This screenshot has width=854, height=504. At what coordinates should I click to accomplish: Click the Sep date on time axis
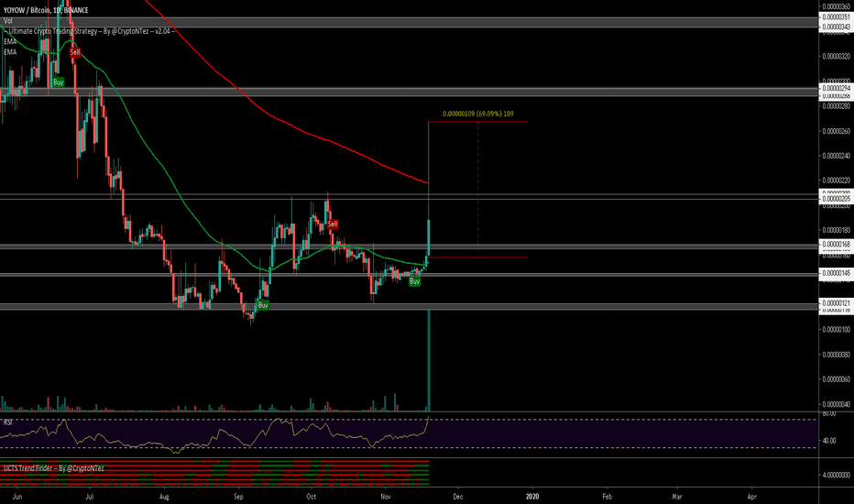click(x=238, y=497)
